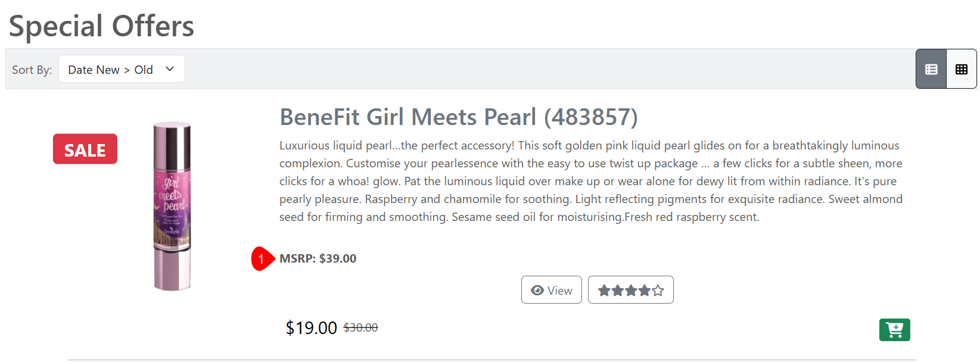The width and height of the screenshot is (980, 362).
Task: Click the red SALE badge
Action: (x=85, y=149)
